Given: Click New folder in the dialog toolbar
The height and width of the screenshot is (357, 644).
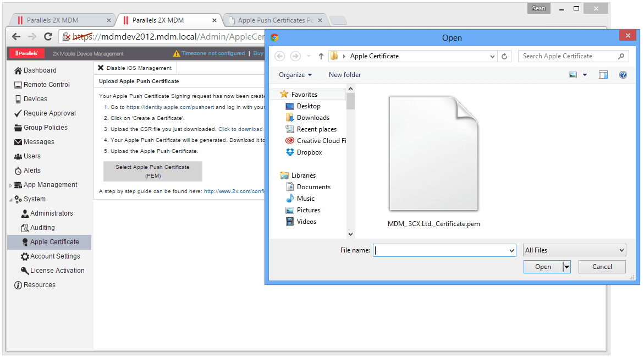Looking at the screenshot, I should click(345, 75).
